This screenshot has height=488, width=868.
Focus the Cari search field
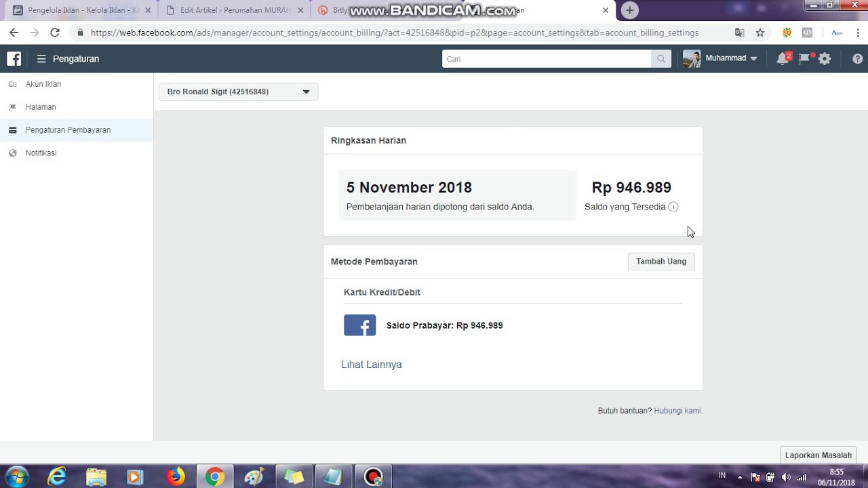click(x=547, y=59)
